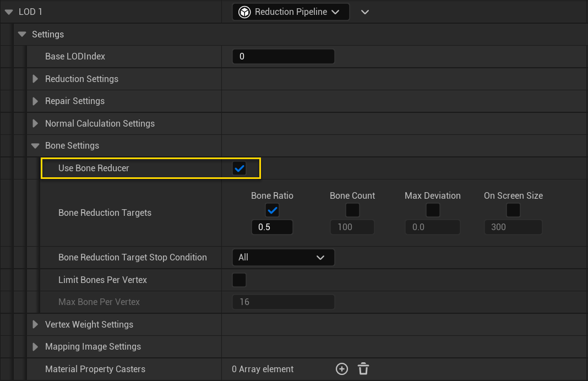Expand Vertex Weight Settings

[x=35, y=324]
